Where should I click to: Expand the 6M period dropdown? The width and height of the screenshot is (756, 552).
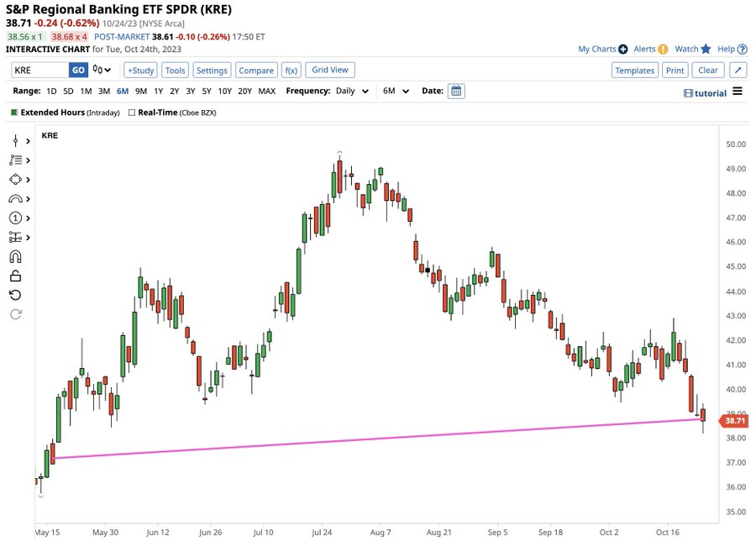396,91
